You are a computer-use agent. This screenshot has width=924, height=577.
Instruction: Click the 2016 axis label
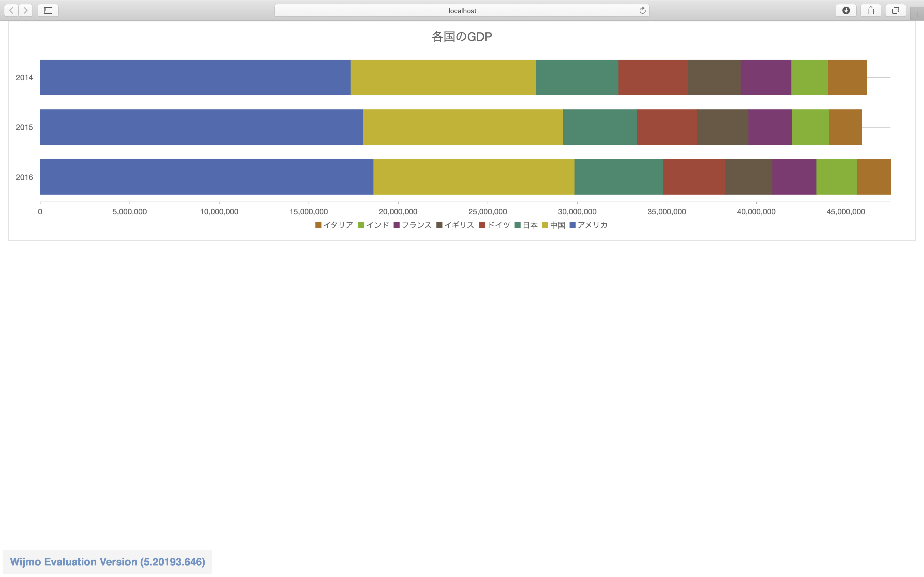pos(25,177)
